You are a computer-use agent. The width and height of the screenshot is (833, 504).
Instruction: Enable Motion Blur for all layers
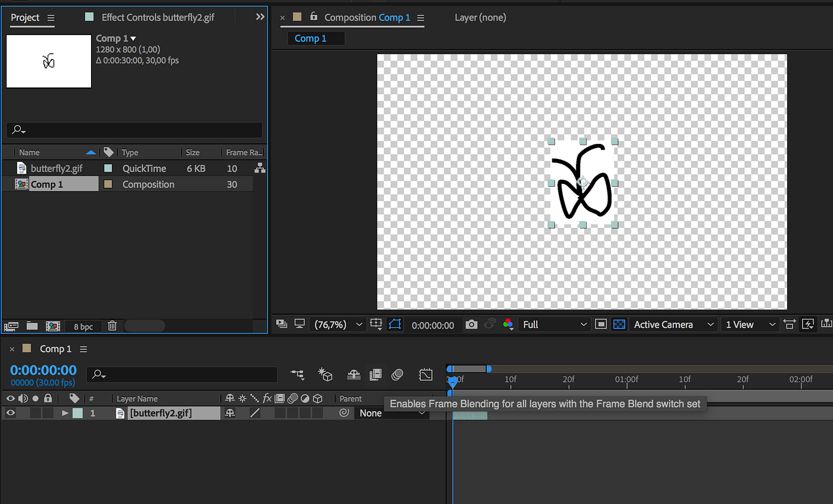(x=397, y=374)
